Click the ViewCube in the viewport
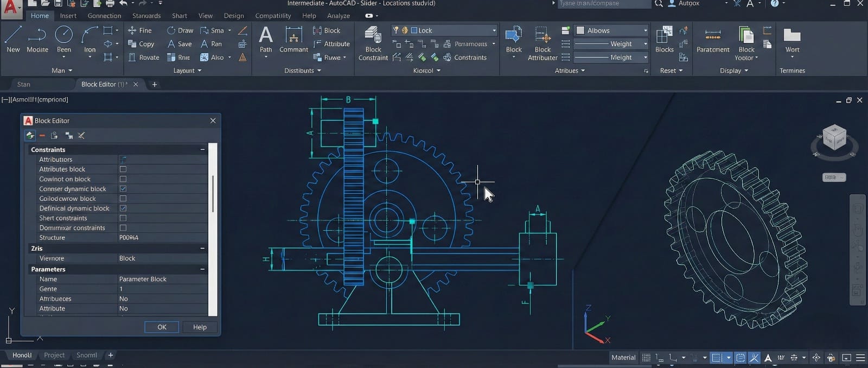The image size is (868, 368). point(834,137)
